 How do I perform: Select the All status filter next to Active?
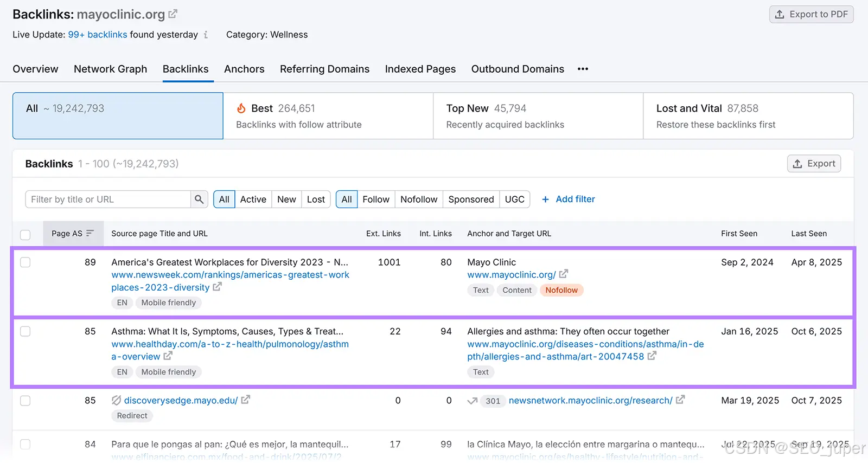click(x=224, y=200)
